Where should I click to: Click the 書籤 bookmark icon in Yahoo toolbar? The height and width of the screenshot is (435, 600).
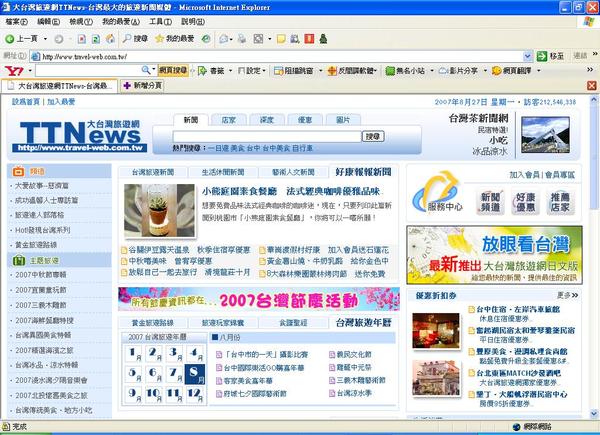tap(202, 70)
